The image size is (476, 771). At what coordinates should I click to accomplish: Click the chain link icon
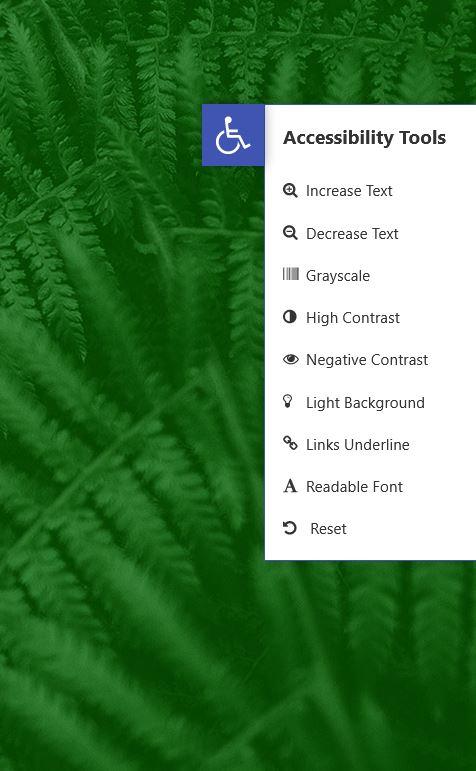[290, 443]
